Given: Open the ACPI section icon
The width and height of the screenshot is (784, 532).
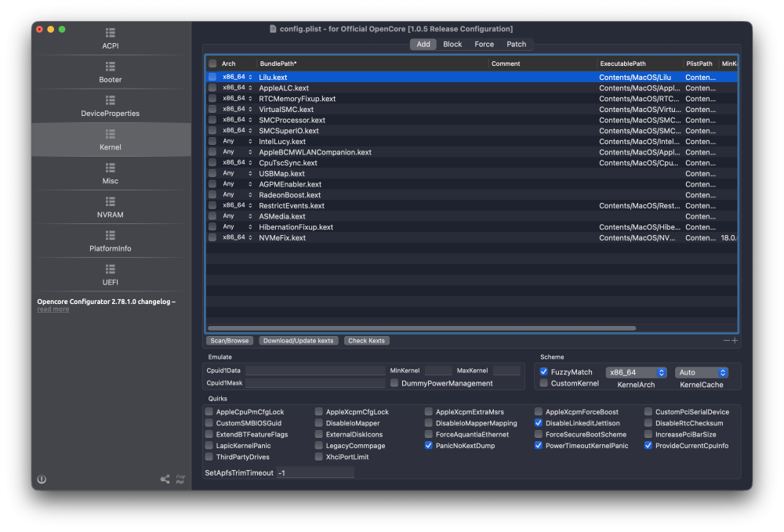Looking at the screenshot, I should click(x=111, y=33).
